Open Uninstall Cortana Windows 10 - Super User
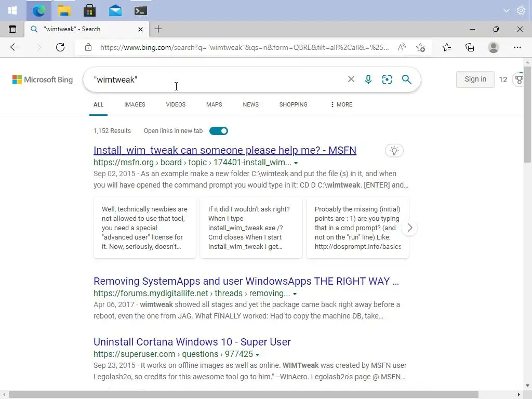The image size is (532, 399). 192,342
